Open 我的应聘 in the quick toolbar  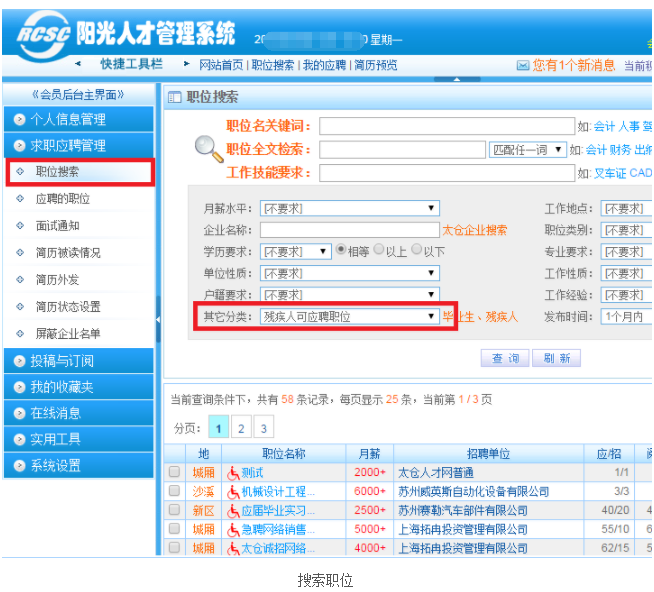coord(324,65)
